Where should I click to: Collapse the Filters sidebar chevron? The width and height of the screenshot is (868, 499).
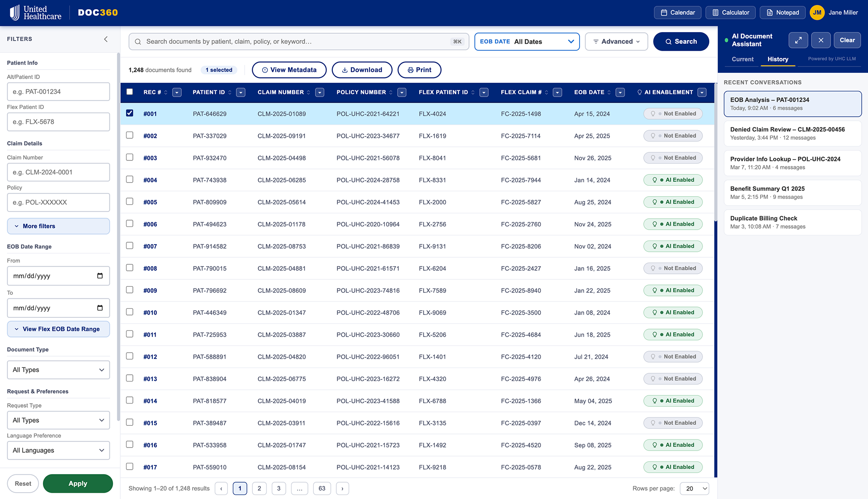(x=106, y=39)
